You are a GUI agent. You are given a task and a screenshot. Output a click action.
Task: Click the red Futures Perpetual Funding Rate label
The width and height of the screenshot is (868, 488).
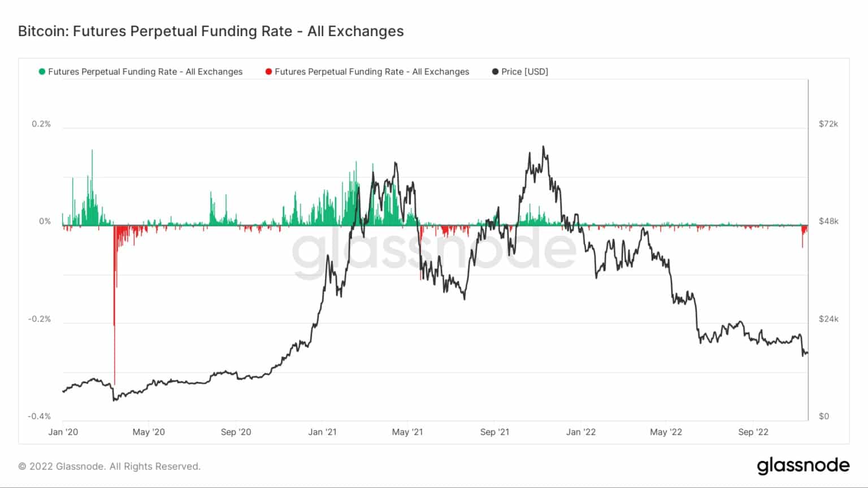point(372,72)
